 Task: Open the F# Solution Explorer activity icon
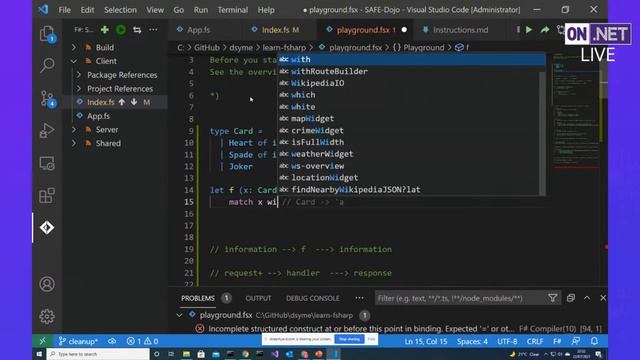[47, 227]
